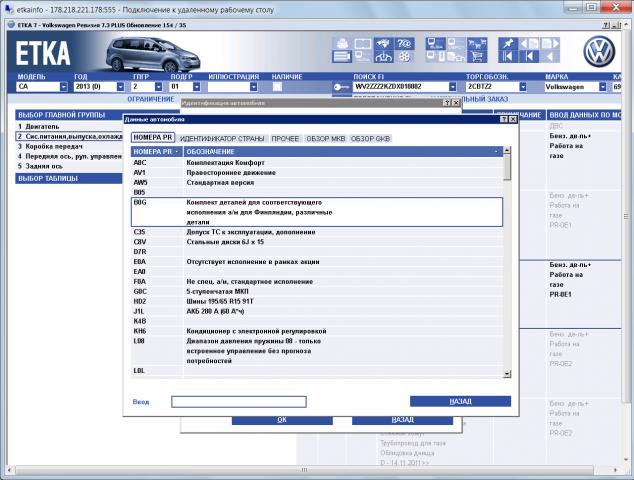This screenshot has width=634, height=480.
Task: Click the bottom horizontal scrollbar thumb
Action: (x=304, y=470)
